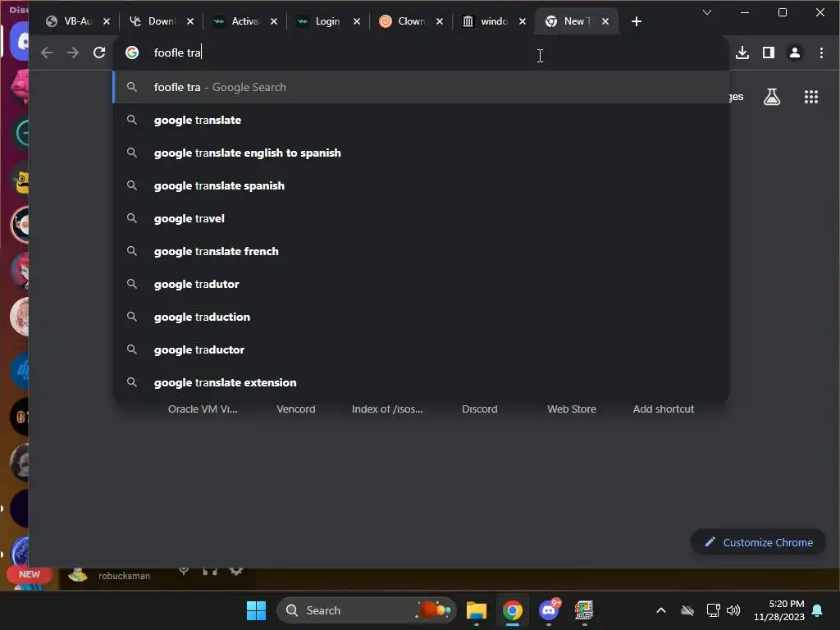Open the tab search chevron
Screen dimensions: 840x630
(706, 12)
